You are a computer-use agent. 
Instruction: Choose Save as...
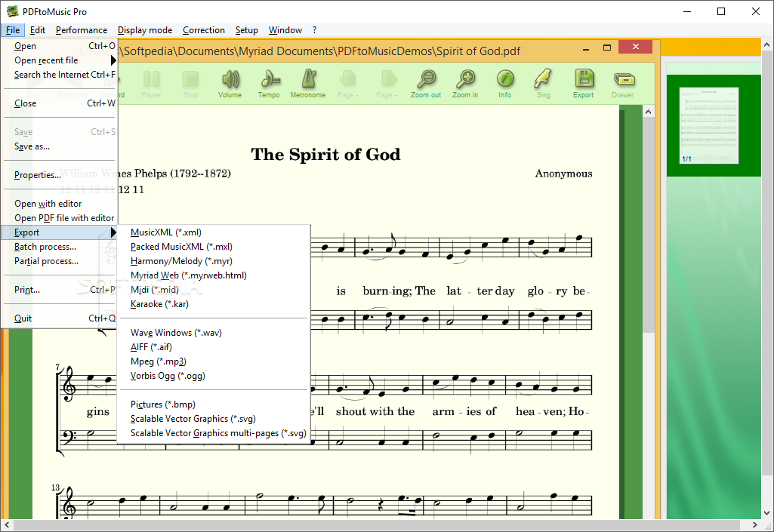point(59,146)
